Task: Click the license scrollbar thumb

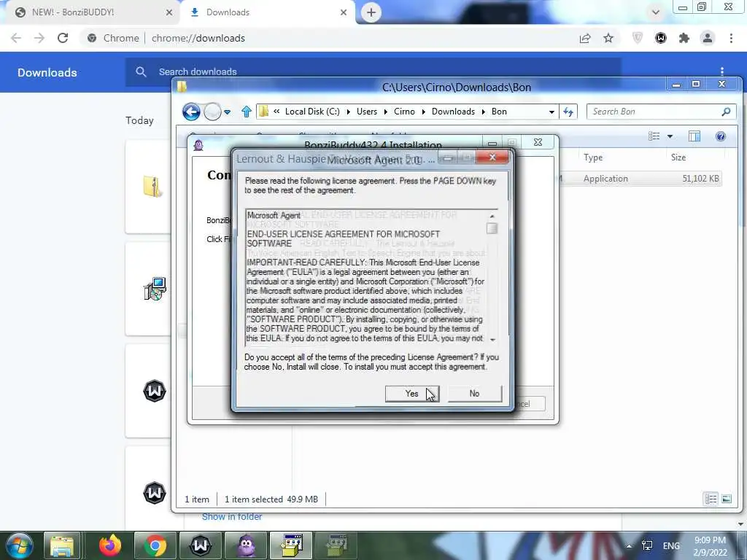Action: [492, 228]
